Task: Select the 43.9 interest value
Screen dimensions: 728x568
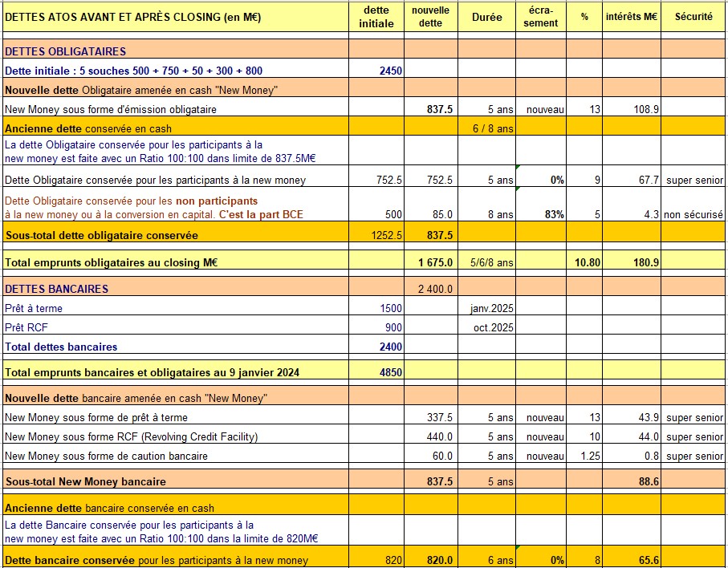Action: [649, 418]
